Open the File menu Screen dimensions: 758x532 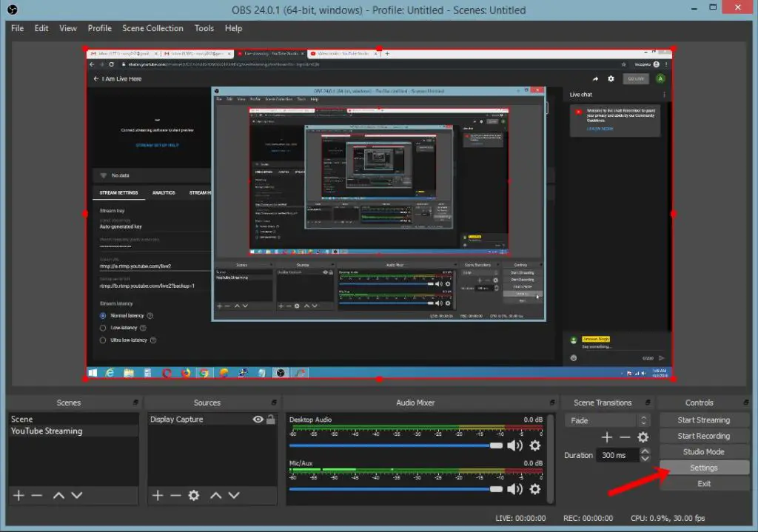click(x=18, y=28)
